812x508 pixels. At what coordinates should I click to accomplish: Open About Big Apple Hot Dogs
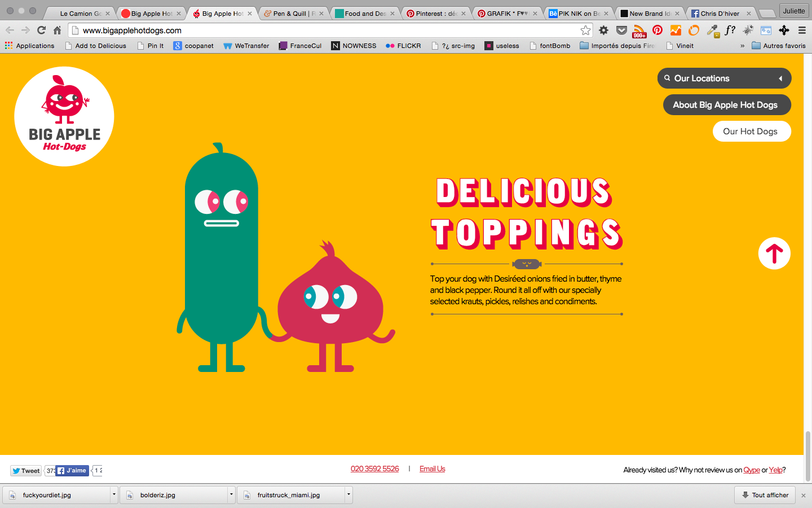pyautogui.click(x=727, y=105)
